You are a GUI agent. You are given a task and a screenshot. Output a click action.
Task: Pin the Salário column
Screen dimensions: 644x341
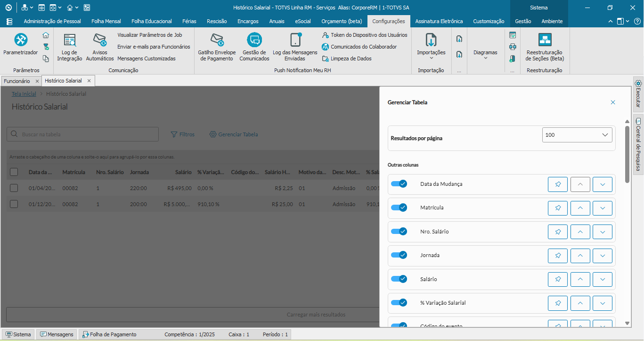558,279
